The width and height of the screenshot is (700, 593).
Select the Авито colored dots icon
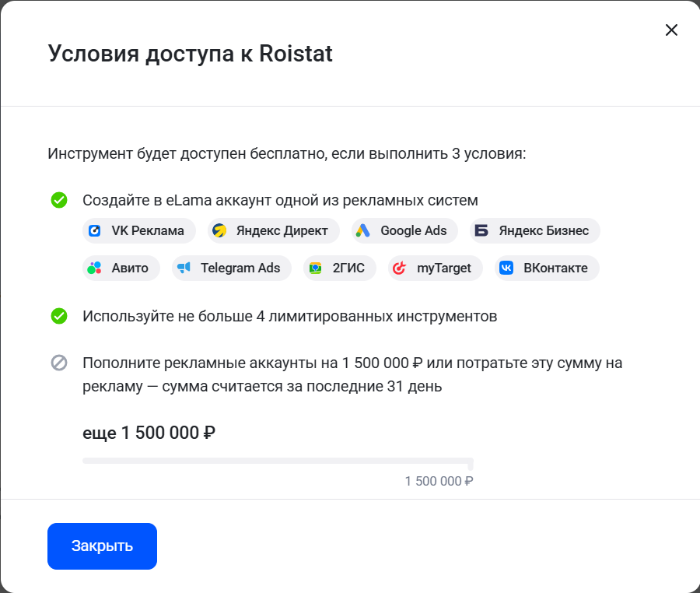95,268
